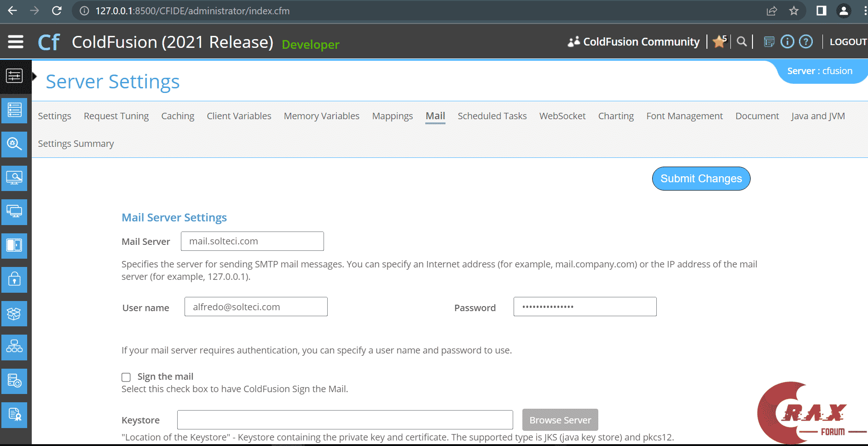This screenshot has width=868, height=446.
Task: Click LOGOUT in the top right
Action: coord(847,41)
